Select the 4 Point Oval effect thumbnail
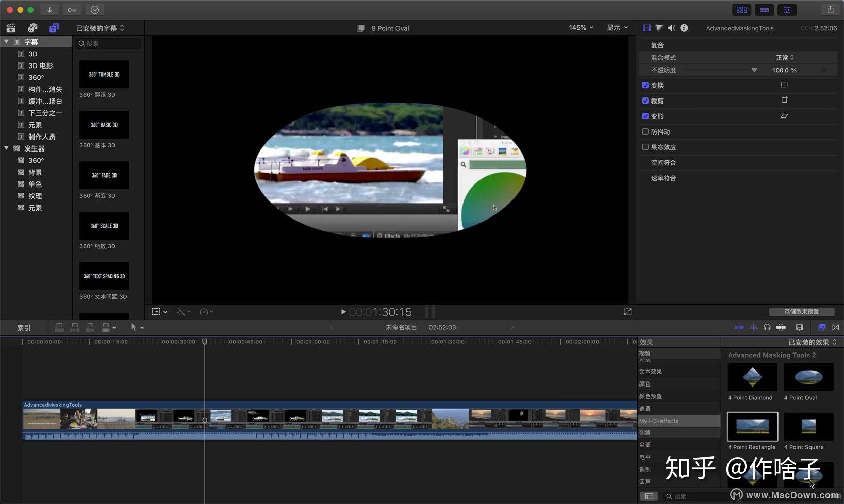Screen dimensions: 844x504 point(808,377)
